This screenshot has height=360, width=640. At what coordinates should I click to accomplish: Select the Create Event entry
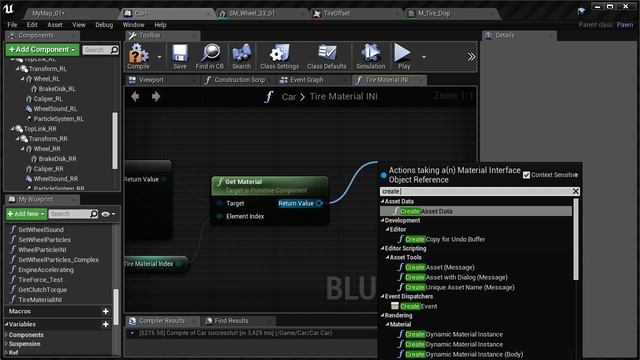point(414,306)
